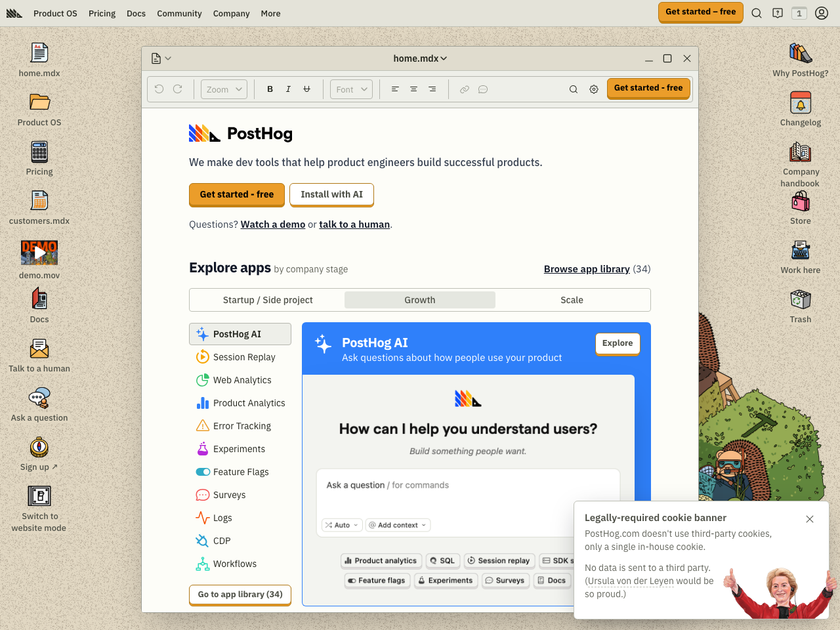
Task: Switch to the Scale company stage tab
Action: tap(572, 300)
